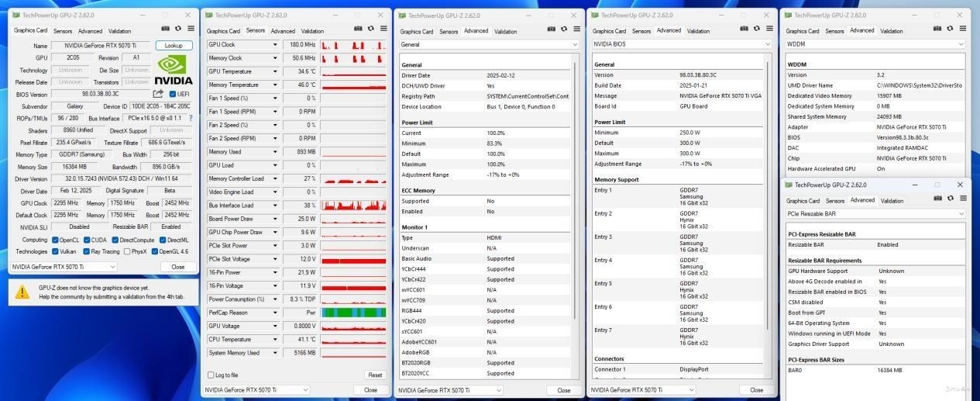Toggle the OpenCL checkbox
Screen dimensions: 980x401
[55, 240]
